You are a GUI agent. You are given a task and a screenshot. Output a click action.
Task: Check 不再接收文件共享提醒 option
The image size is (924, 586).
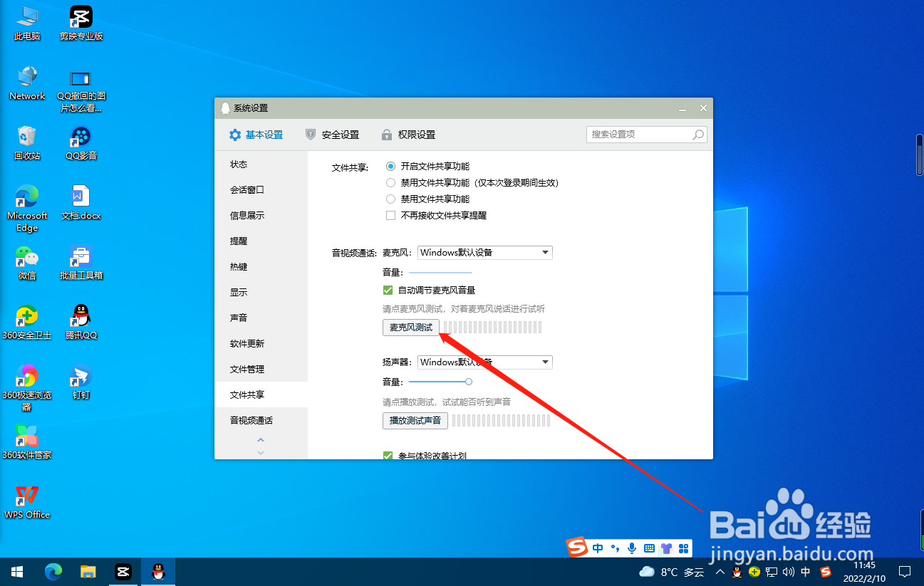point(390,215)
